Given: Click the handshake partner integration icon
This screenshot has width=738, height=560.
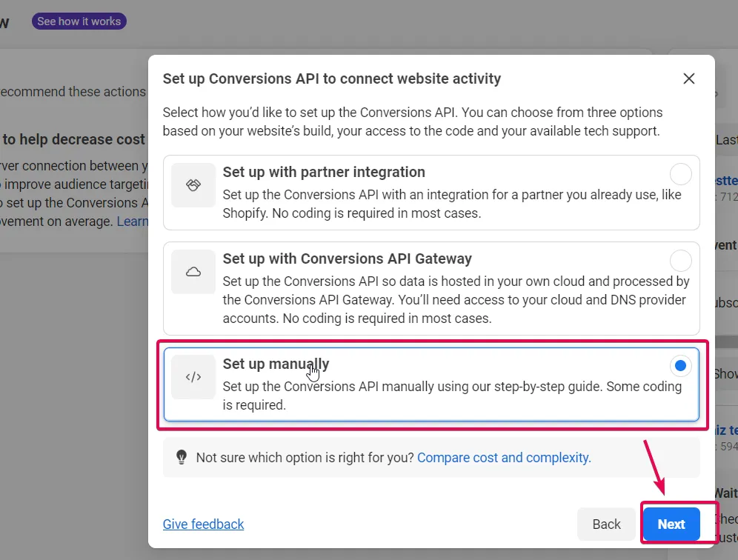Looking at the screenshot, I should (193, 185).
